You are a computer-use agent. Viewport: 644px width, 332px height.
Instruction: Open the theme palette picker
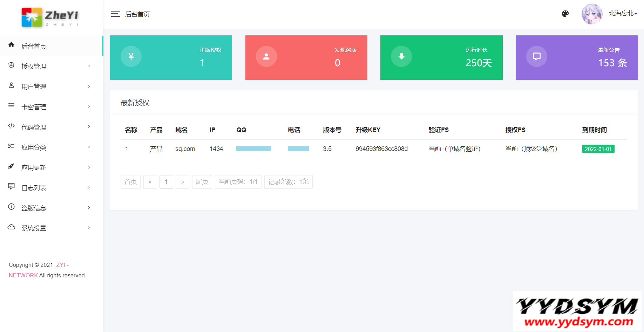(x=565, y=14)
